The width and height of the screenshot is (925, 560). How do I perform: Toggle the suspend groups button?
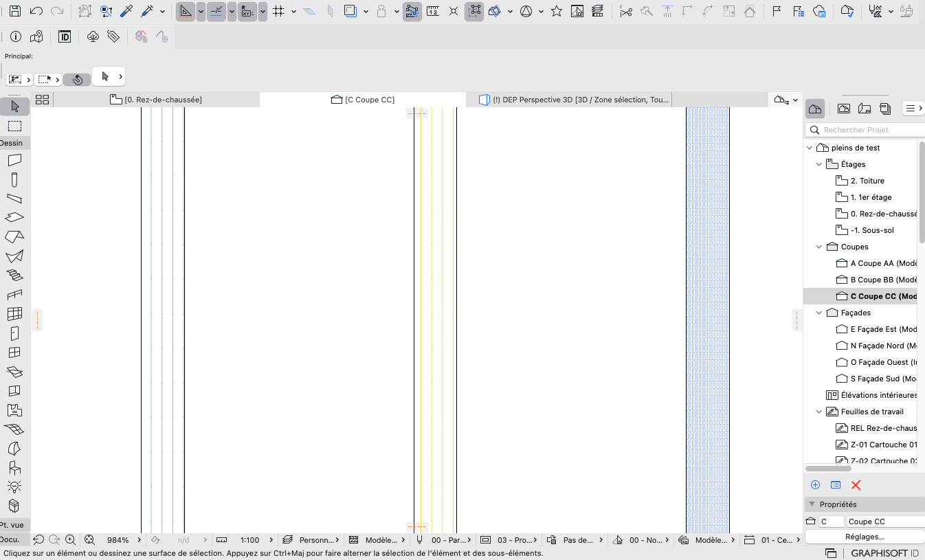click(474, 11)
